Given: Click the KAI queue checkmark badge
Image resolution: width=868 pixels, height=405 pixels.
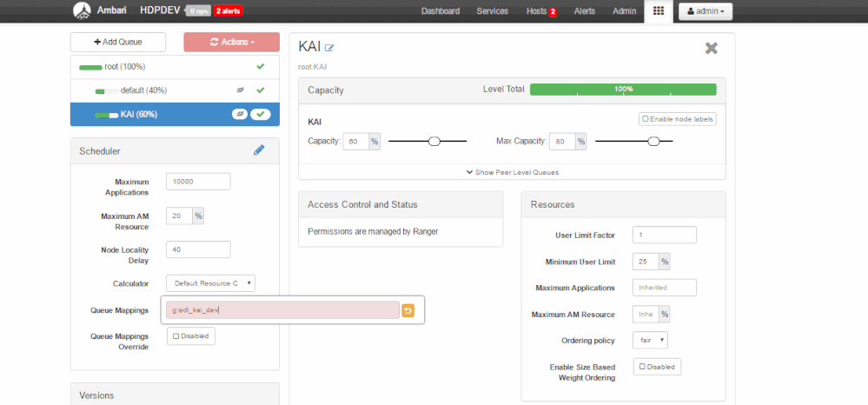Looking at the screenshot, I should pos(260,114).
